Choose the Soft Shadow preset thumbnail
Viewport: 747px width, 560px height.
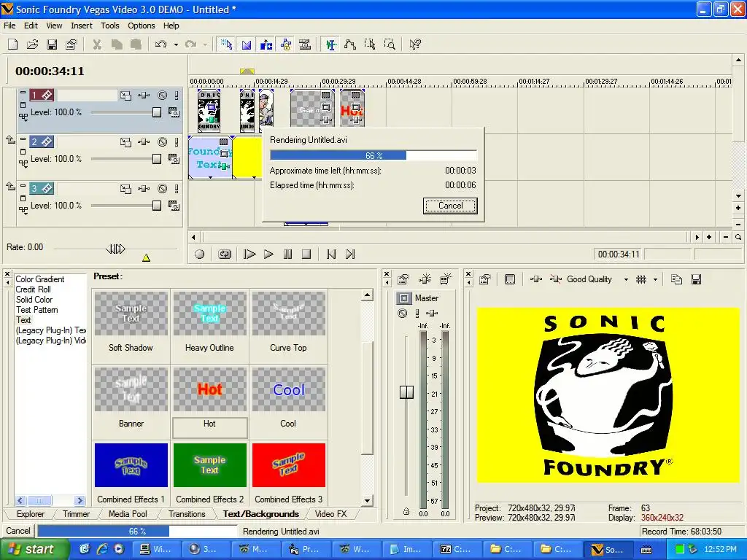click(x=131, y=314)
